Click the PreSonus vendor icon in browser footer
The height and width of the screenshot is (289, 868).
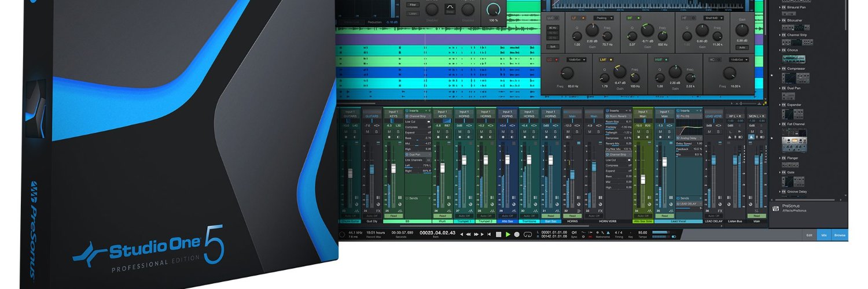(775, 209)
